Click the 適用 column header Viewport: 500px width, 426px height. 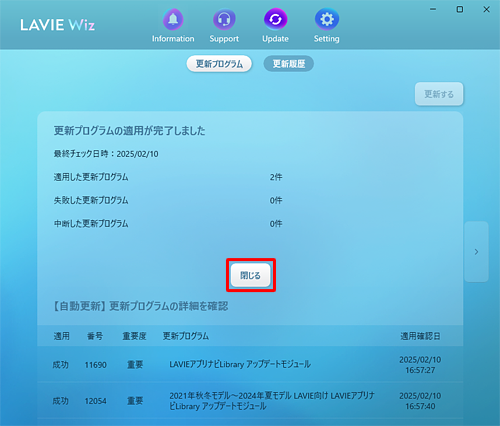coord(62,336)
